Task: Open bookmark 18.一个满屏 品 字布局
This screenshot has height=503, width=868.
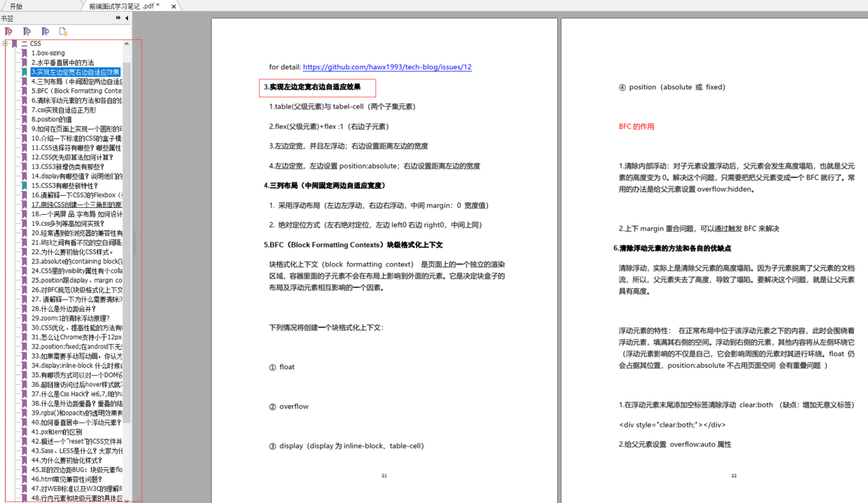Action: (76, 214)
